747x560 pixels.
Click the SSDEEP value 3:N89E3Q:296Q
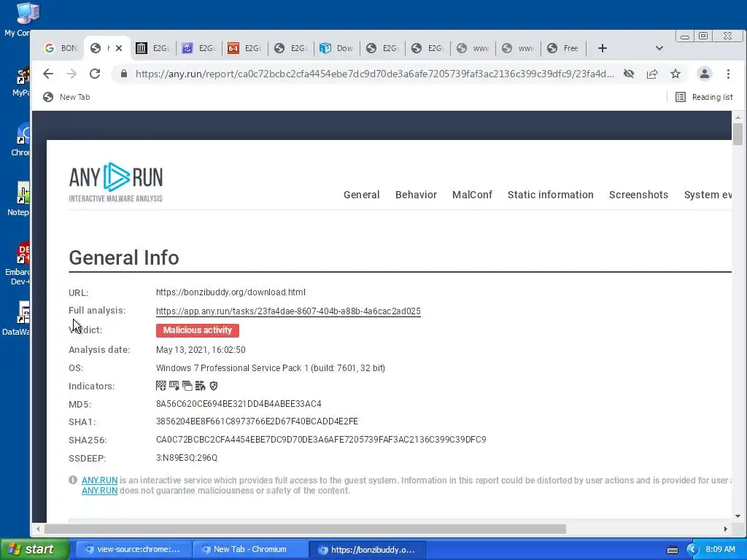(x=187, y=458)
